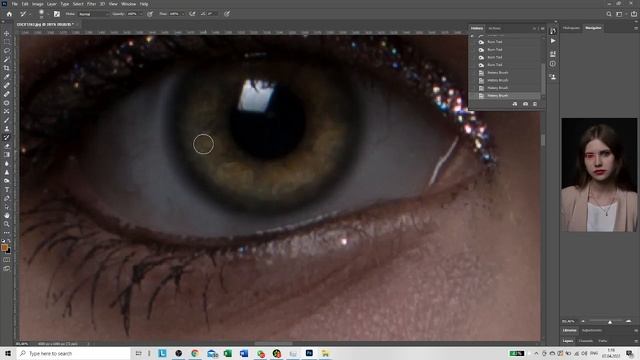Select the Rectangular Marquee tool
This screenshot has width=640, height=360.
click(x=7, y=42)
